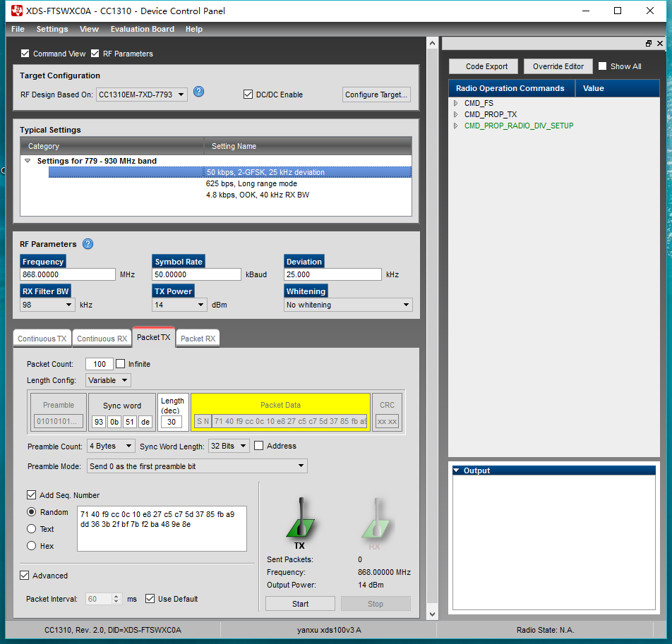Click the Symbol Rate input field
The height and width of the screenshot is (644, 672).
[196, 274]
